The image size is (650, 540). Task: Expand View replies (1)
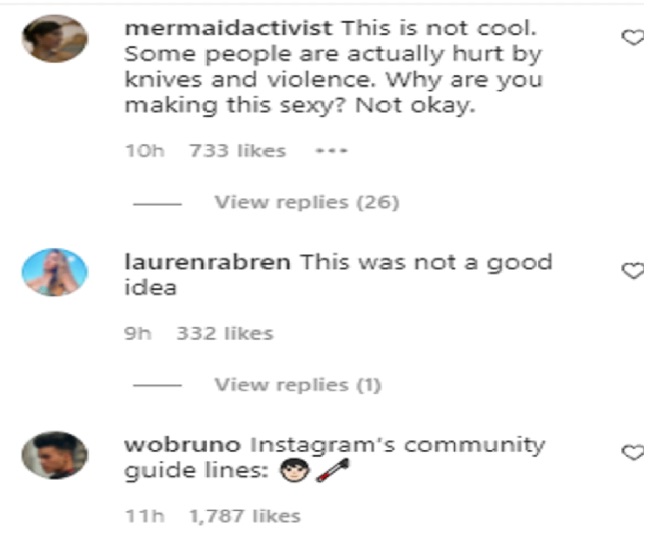coord(298,385)
